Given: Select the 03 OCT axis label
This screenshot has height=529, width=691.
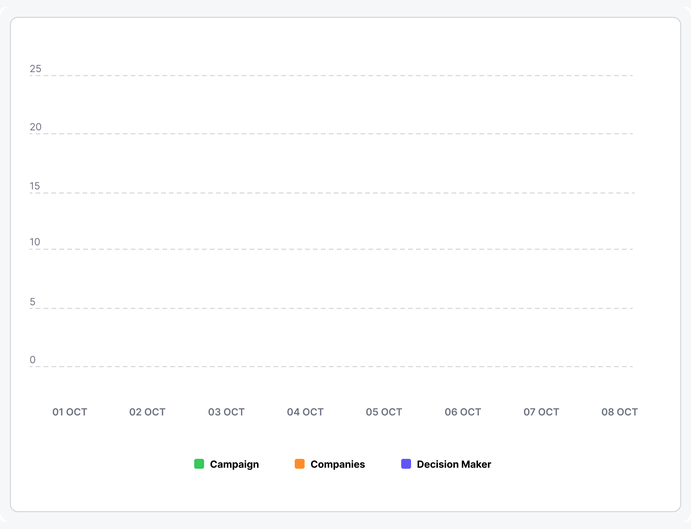Looking at the screenshot, I should click(x=226, y=412).
